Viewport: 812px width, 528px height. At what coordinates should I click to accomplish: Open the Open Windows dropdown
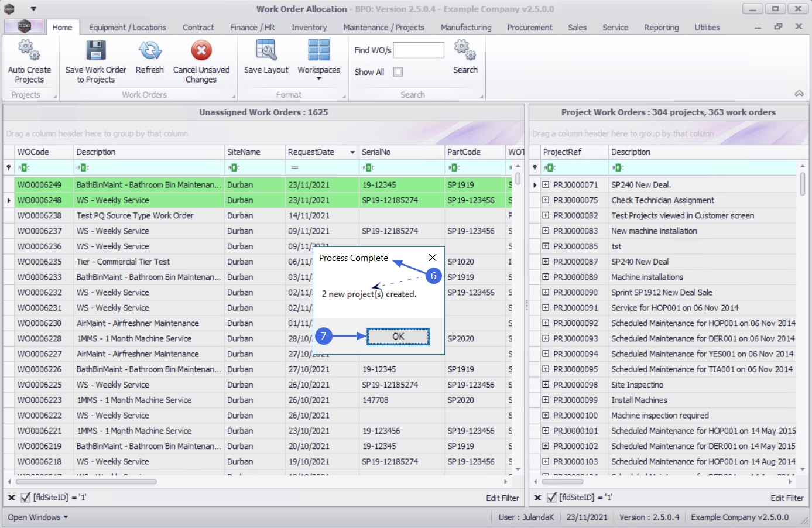38,517
